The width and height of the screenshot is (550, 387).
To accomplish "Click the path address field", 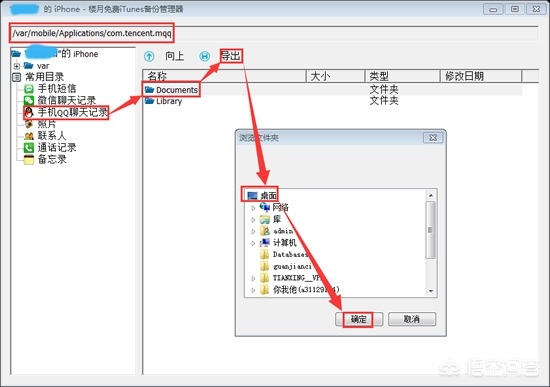I will (x=274, y=33).
